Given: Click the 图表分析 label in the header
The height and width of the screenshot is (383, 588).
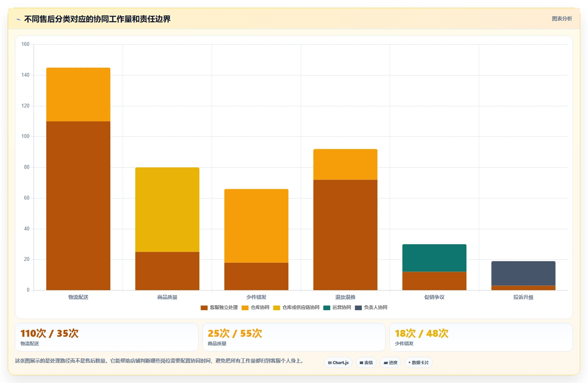Looking at the screenshot, I should pyautogui.click(x=562, y=18).
